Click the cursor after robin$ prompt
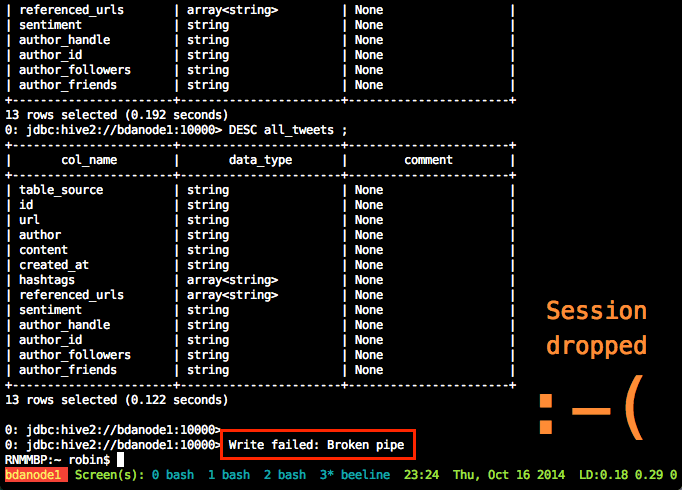The width and height of the screenshot is (682, 490). [x=121, y=459]
